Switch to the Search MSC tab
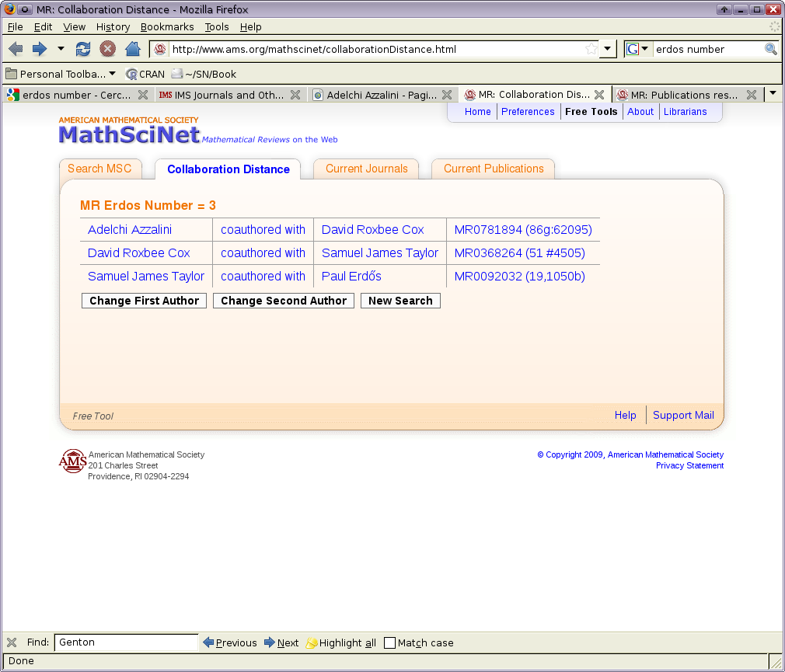785x672 pixels. click(x=99, y=169)
